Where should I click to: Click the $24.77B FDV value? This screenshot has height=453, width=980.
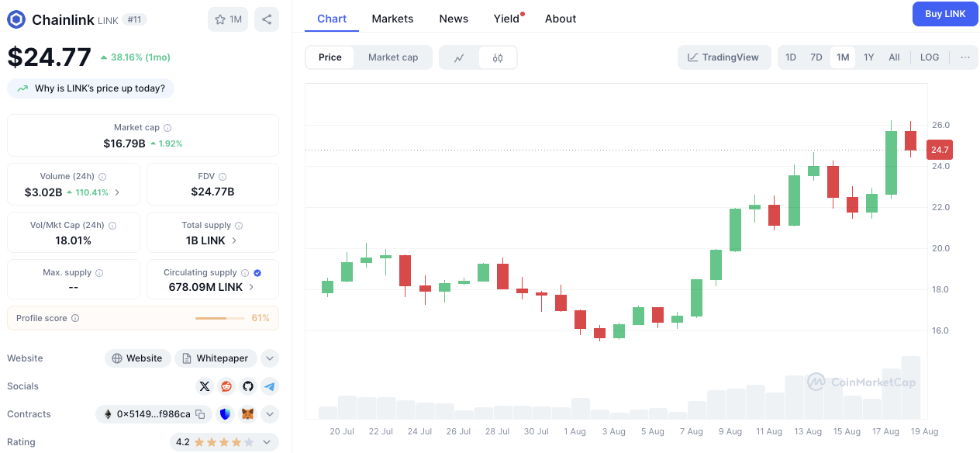(x=212, y=192)
